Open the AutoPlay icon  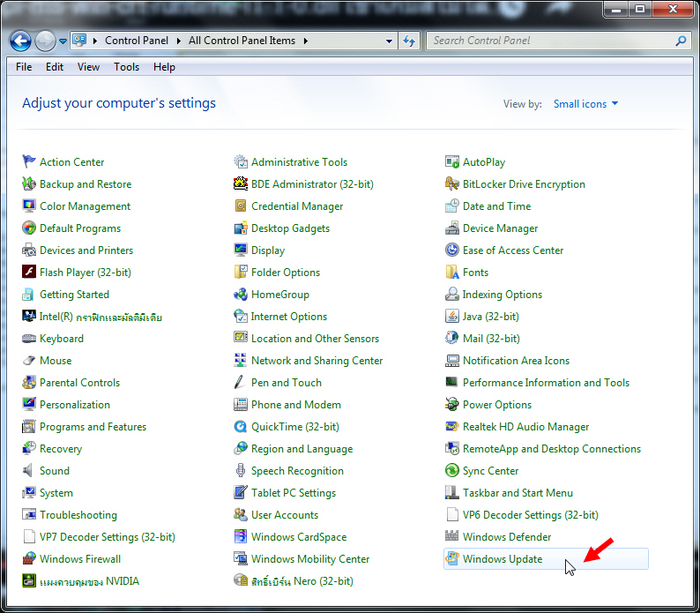tap(452, 161)
